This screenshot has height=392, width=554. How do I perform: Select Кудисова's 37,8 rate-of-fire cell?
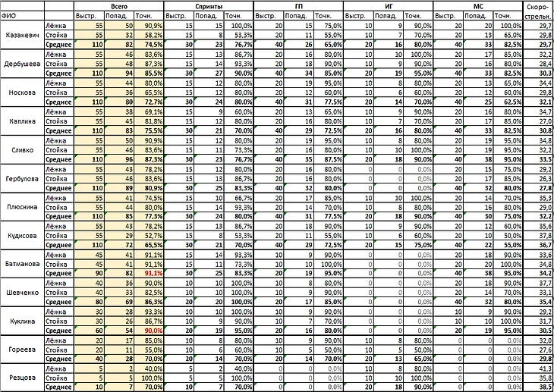click(539, 236)
